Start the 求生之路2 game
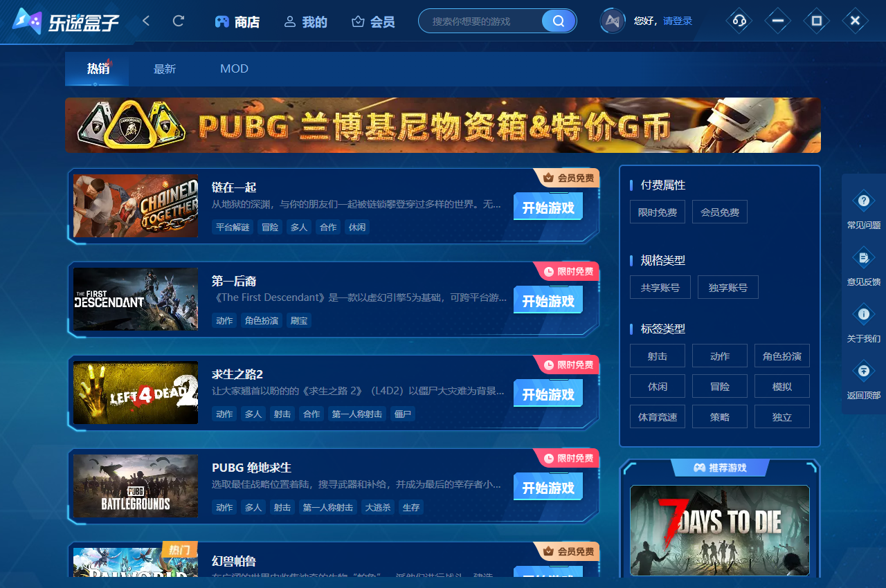 548,394
